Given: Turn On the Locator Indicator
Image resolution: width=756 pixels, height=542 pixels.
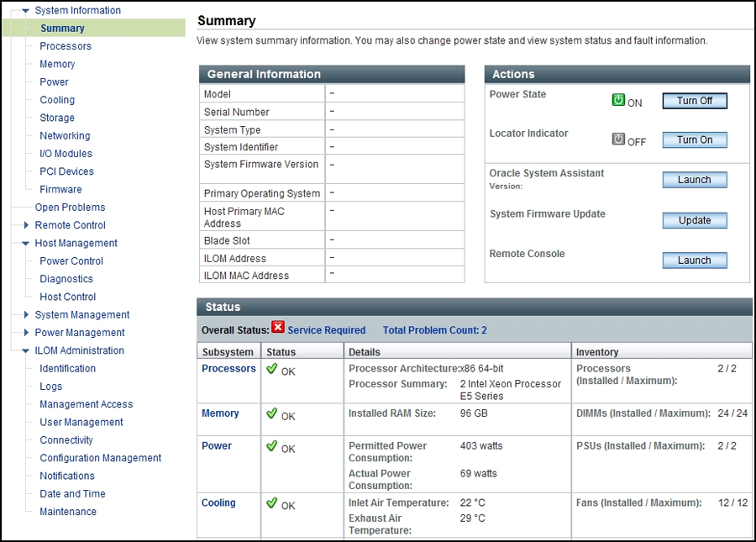Looking at the screenshot, I should (695, 139).
